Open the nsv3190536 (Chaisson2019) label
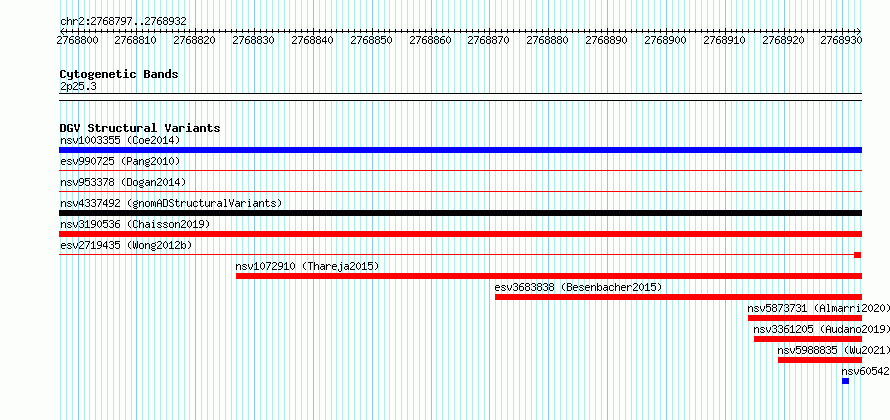This screenshot has height=420, width=890. tap(135, 224)
